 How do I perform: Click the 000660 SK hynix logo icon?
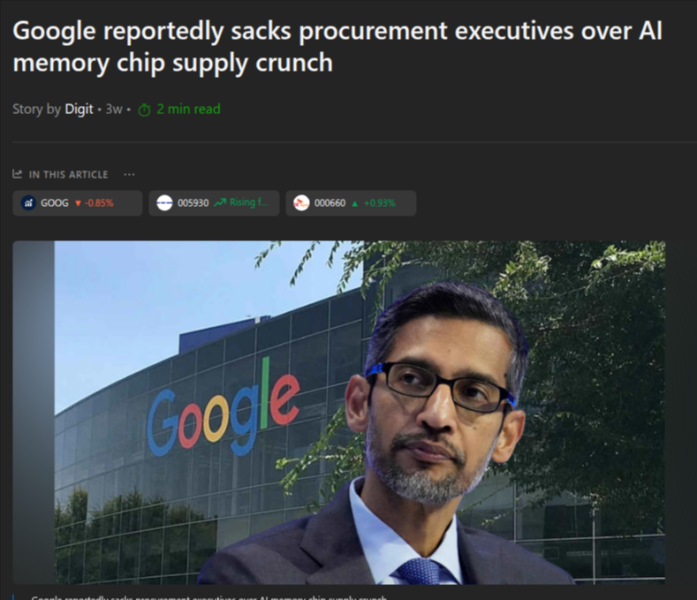[301, 203]
